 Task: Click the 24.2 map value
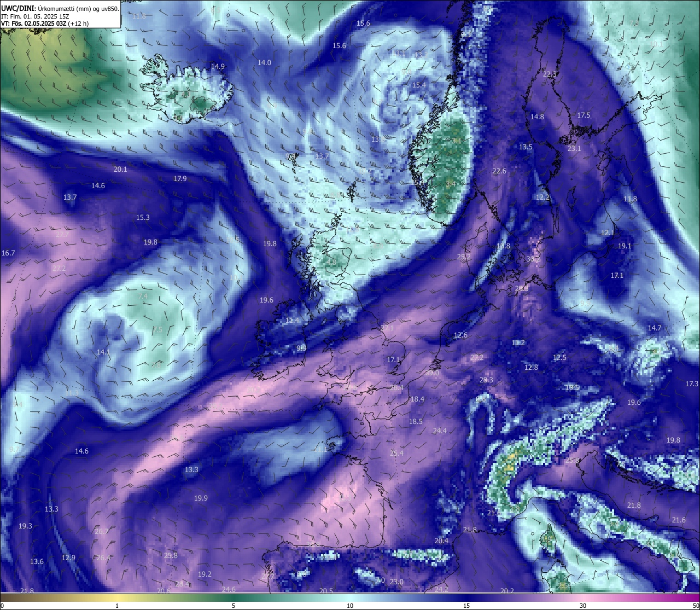[441, 590]
